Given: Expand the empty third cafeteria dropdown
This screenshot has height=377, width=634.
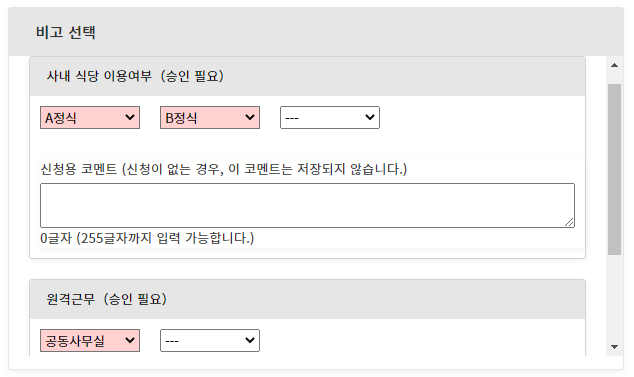Looking at the screenshot, I should pyautogui.click(x=330, y=118).
